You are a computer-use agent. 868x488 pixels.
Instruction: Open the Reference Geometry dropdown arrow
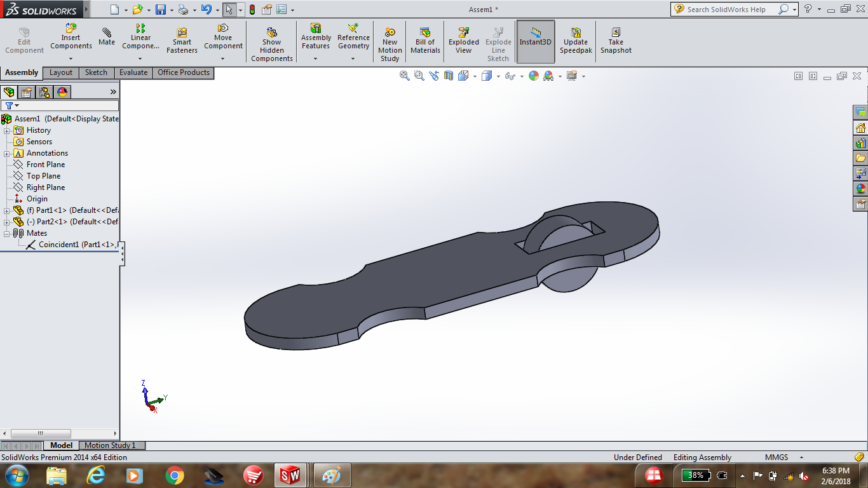(x=353, y=59)
